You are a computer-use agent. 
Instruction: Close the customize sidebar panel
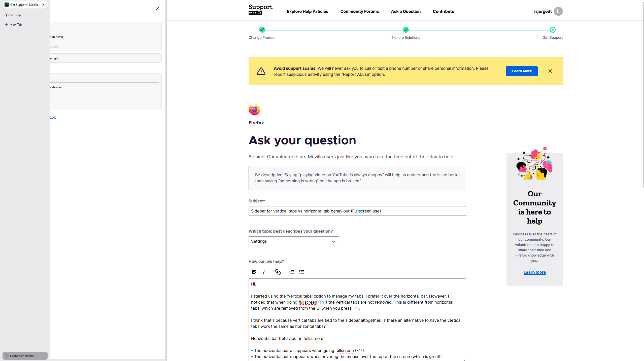tap(158, 8)
